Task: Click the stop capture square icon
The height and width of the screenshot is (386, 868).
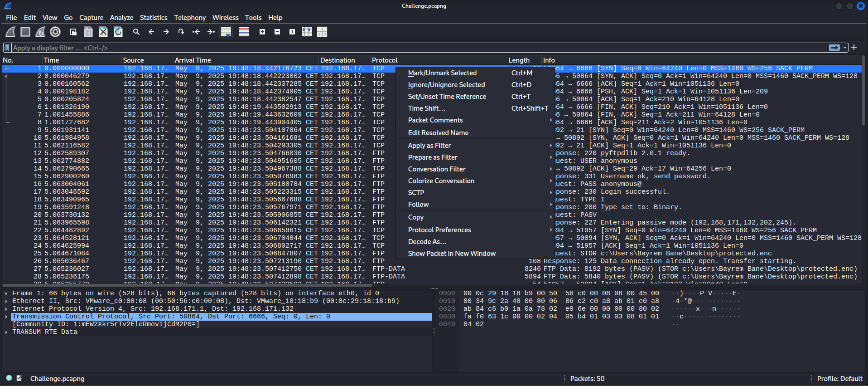Action: click(x=25, y=32)
